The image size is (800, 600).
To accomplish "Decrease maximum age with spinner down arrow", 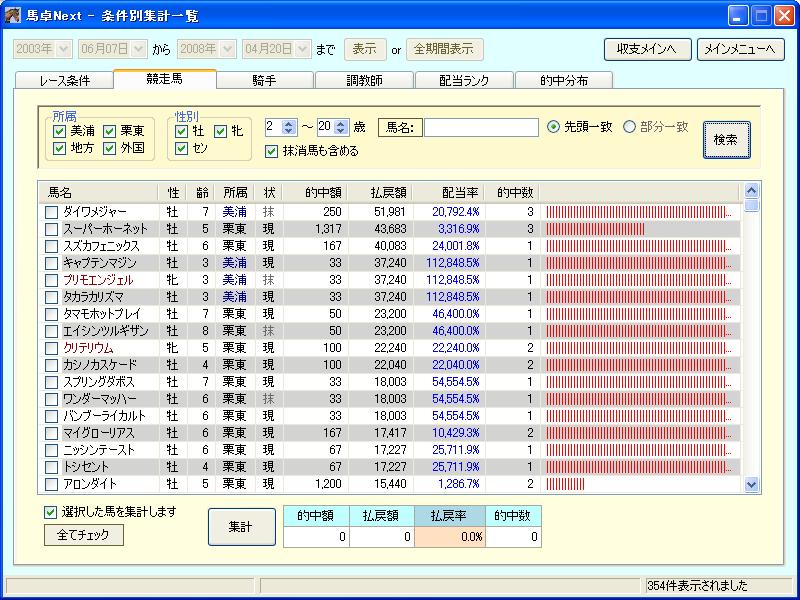I will [x=342, y=131].
